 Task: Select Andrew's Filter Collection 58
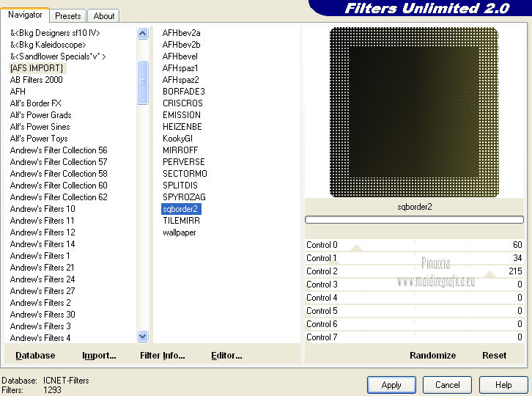point(59,174)
